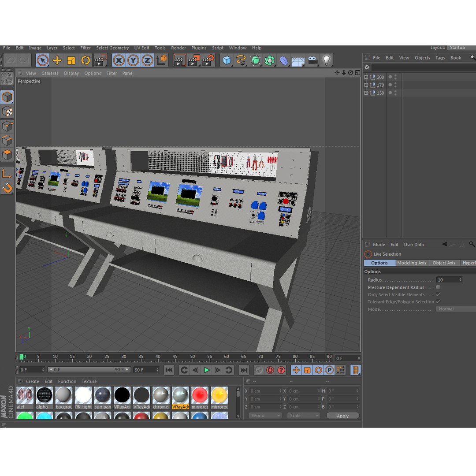
Task: Go to start of animation
Action: 169,370
